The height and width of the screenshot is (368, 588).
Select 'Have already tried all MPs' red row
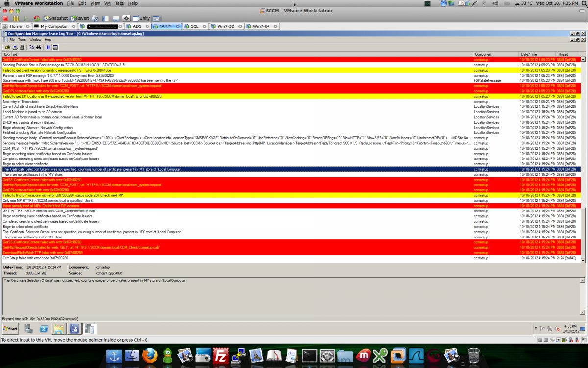(x=291, y=206)
